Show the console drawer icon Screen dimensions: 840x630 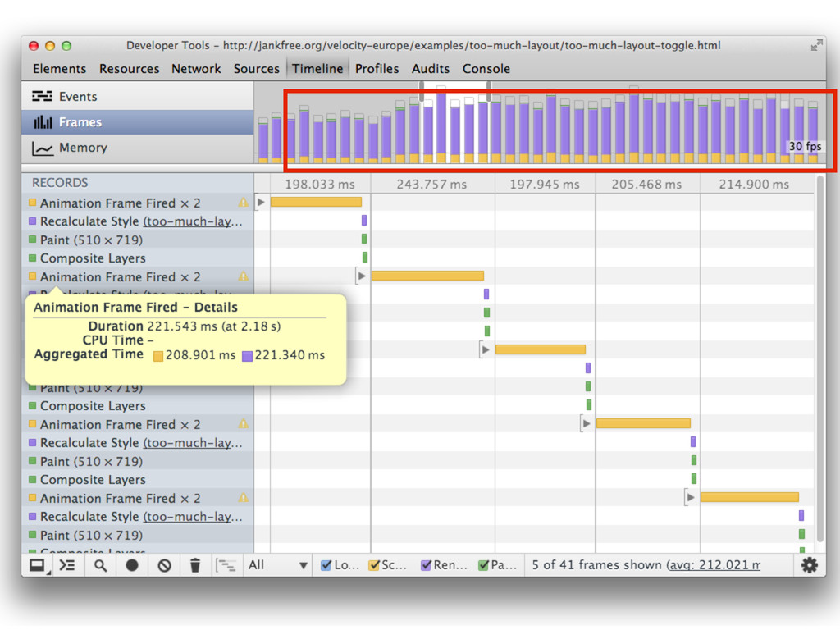[x=68, y=565]
